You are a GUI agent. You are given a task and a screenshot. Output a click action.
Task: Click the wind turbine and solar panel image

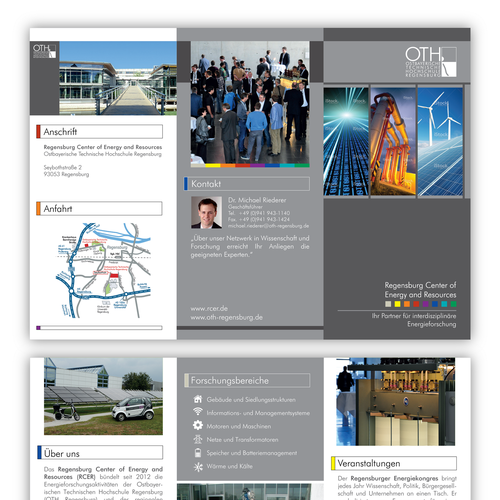pos(440,142)
